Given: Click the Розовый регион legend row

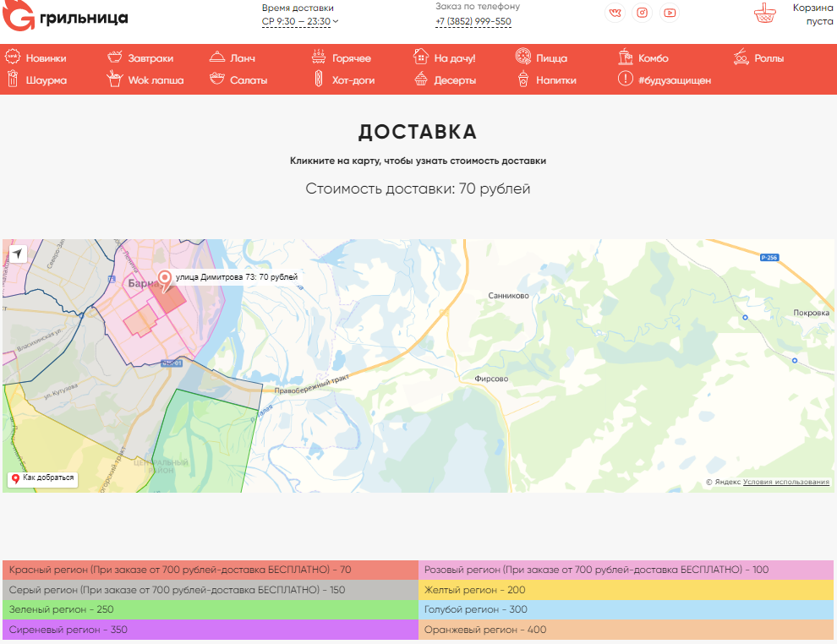Looking at the screenshot, I should pyautogui.click(x=626, y=570).
